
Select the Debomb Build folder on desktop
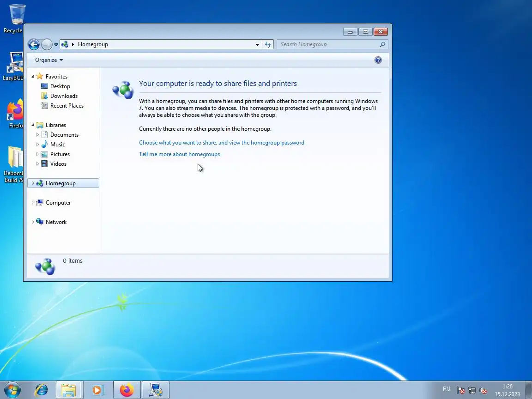point(13,164)
